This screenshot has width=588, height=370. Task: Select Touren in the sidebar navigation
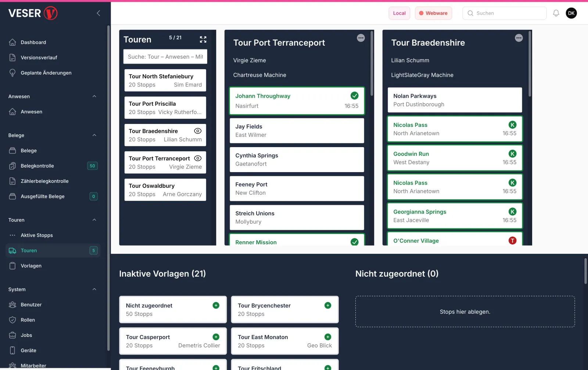pos(29,250)
